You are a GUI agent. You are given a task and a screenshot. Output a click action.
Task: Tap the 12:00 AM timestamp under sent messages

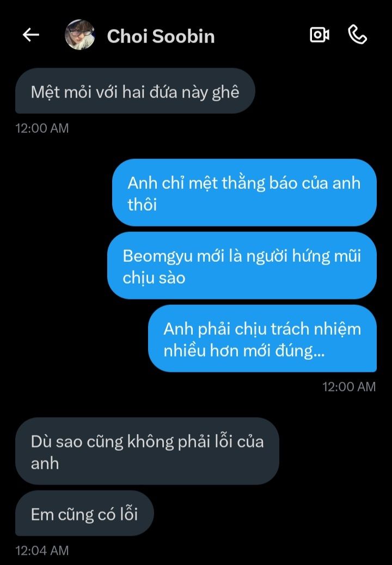[x=349, y=386]
